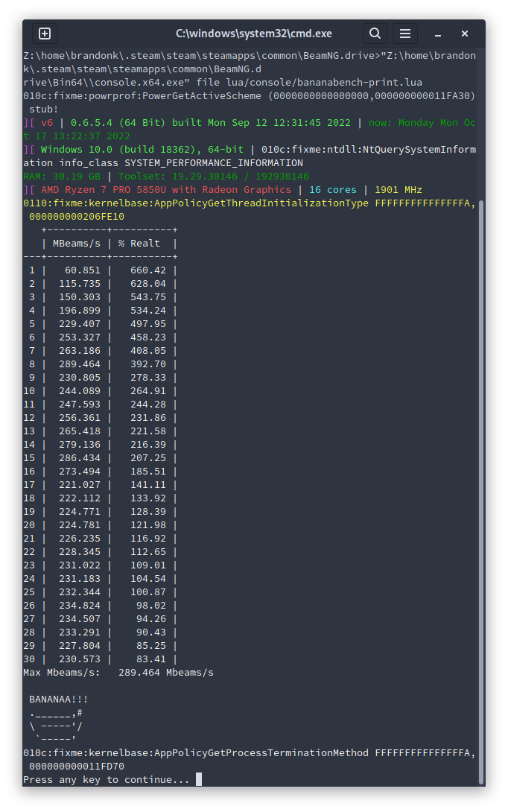Image resolution: width=508 pixels, height=812 pixels.
Task: Click the 247.593 value in row 11
Action: [x=80, y=405]
